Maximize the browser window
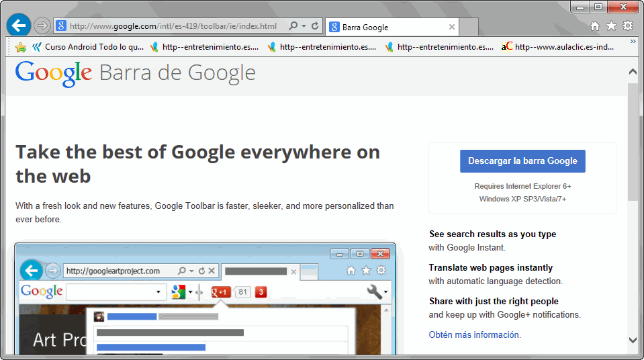The width and height of the screenshot is (644, 360). click(x=598, y=7)
